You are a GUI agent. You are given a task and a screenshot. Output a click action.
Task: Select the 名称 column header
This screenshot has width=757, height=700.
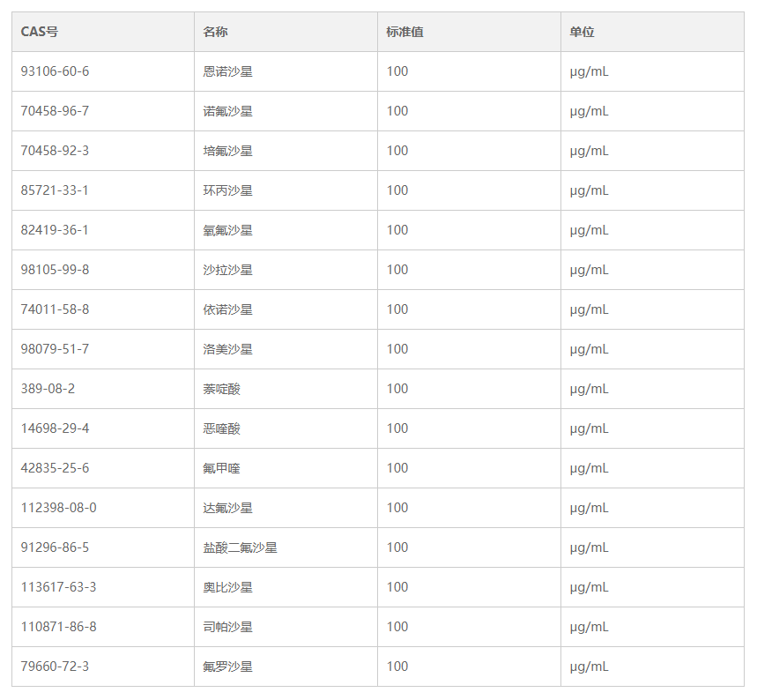pos(215,32)
